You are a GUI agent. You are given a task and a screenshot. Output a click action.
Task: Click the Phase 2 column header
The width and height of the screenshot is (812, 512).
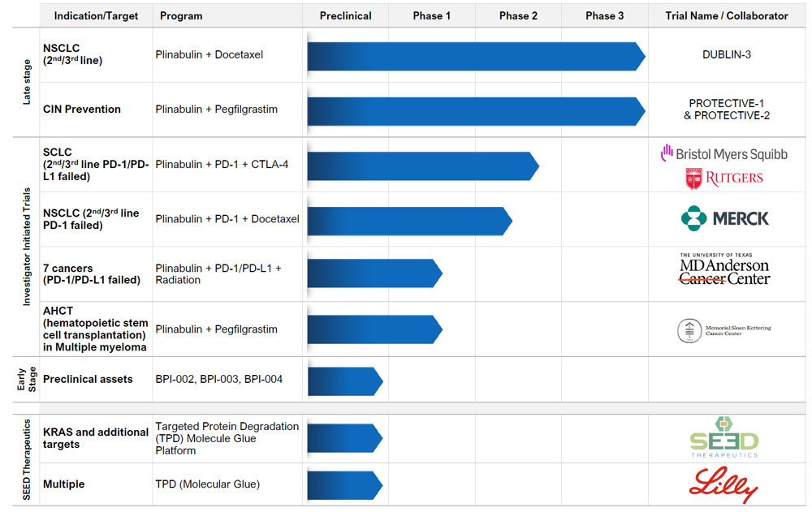click(518, 15)
